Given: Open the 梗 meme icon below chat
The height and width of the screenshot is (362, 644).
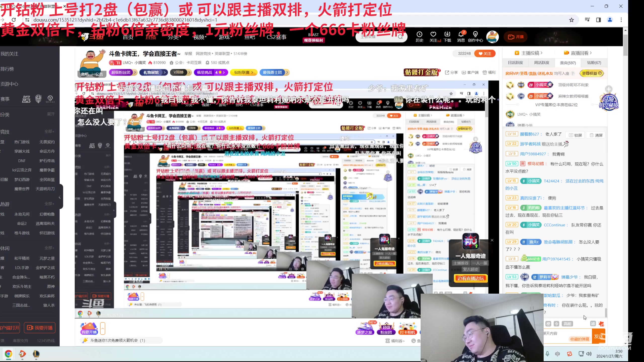Looking at the screenshot, I should tap(548, 324).
